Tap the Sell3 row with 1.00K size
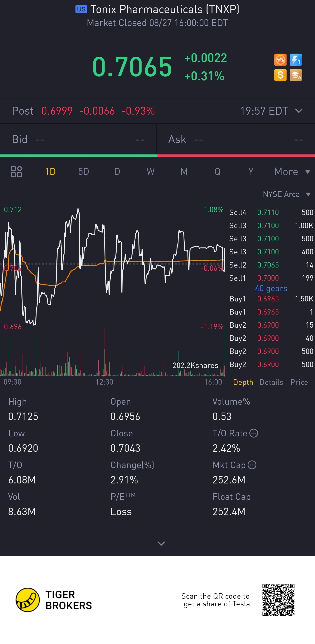Screen dimensions: 315x644 click(271, 226)
